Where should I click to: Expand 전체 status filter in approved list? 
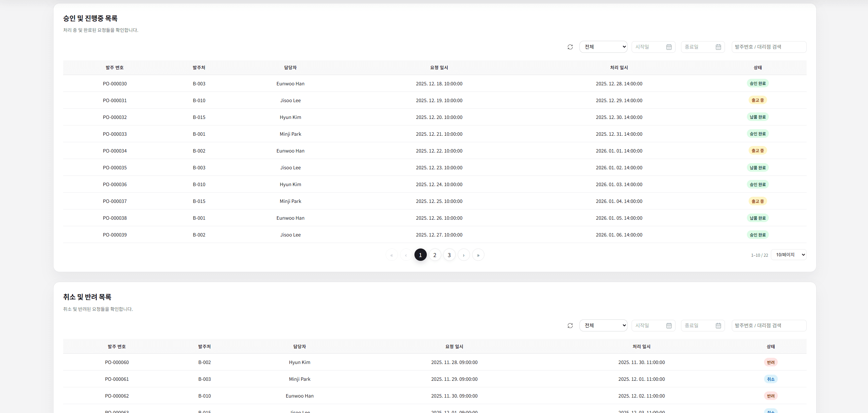tap(603, 47)
